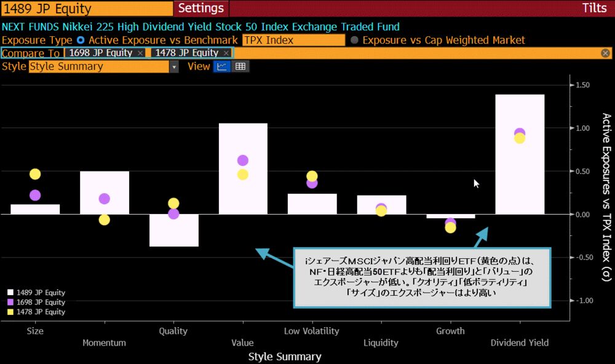Select Exposure vs Cap Weighted Market radio
This screenshot has height=364, width=615.
pos(354,40)
